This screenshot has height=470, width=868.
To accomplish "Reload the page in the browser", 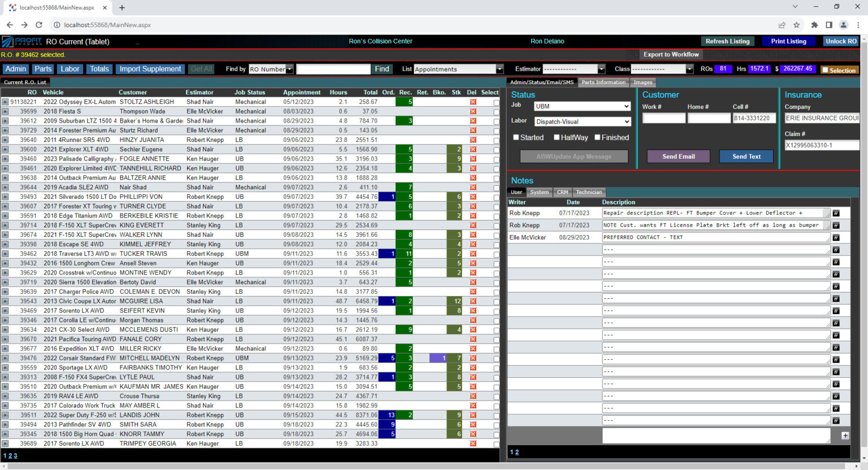I will pos(38,25).
